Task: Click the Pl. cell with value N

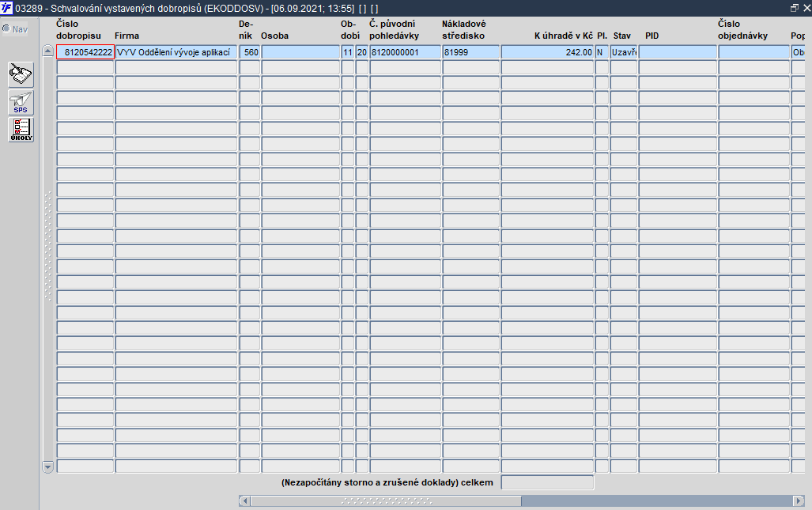Action: point(602,52)
